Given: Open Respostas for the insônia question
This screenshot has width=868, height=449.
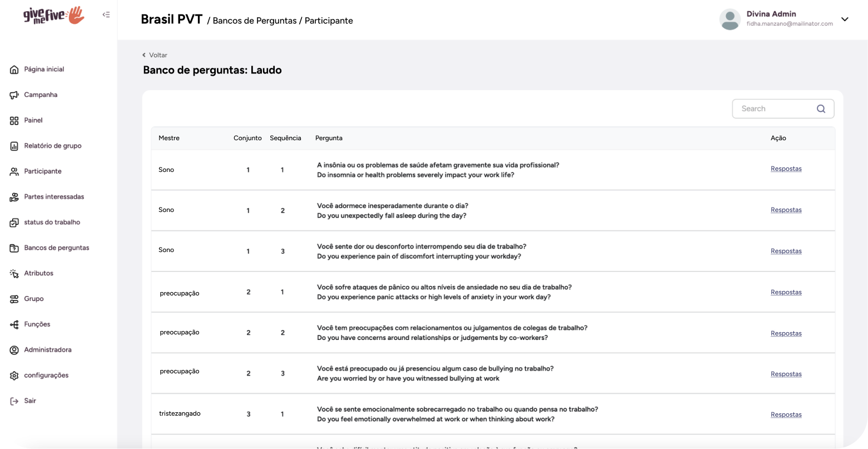Looking at the screenshot, I should (x=786, y=169).
